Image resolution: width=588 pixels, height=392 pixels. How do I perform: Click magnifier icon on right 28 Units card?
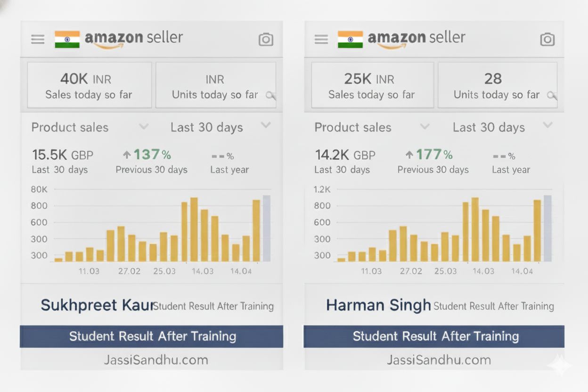pyautogui.click(x=552, y=95)
